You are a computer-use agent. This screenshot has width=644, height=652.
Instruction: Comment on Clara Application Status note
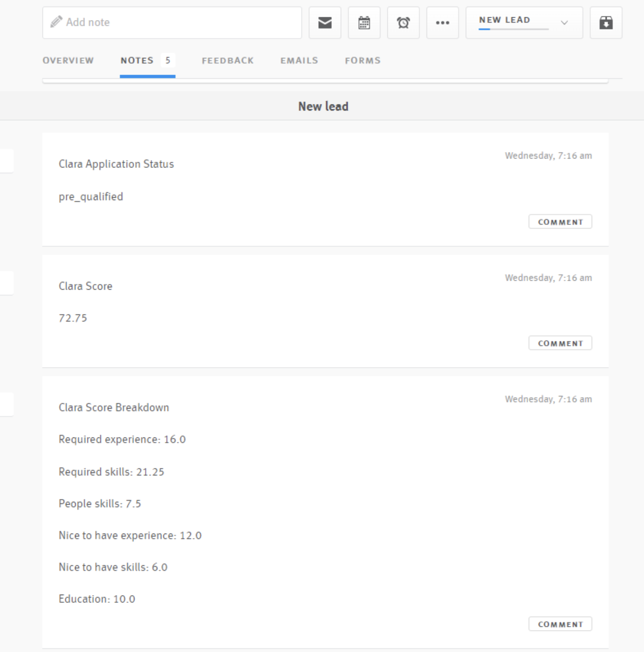[560, 222]
